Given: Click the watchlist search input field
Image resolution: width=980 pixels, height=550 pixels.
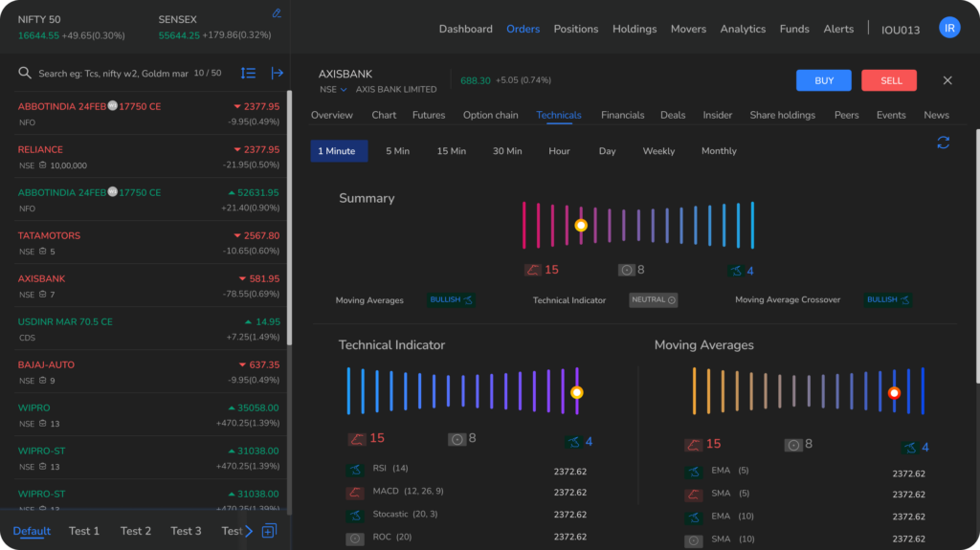Looking at the screenshot, I should 113,74.
